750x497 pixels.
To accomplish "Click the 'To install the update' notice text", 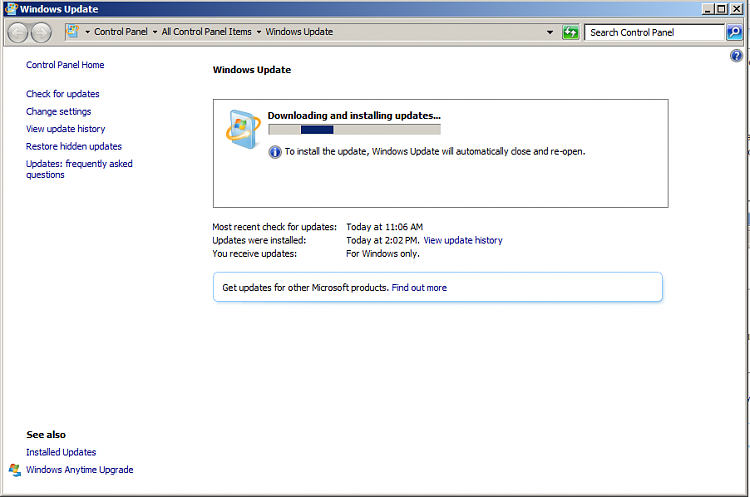I will (x=435, y=152).
